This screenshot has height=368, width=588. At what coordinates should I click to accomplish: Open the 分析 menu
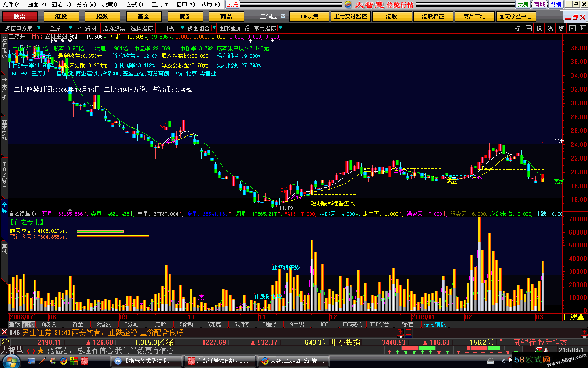click(86, 4)
